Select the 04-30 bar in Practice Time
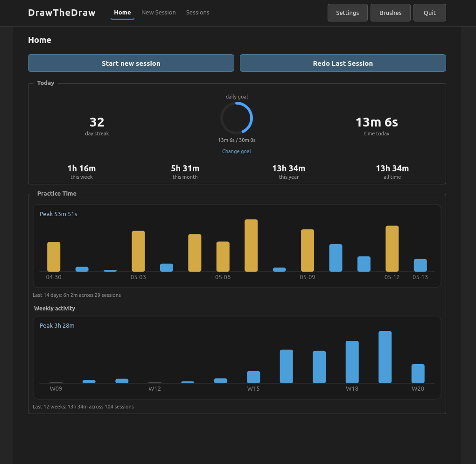 pos(54,257)
